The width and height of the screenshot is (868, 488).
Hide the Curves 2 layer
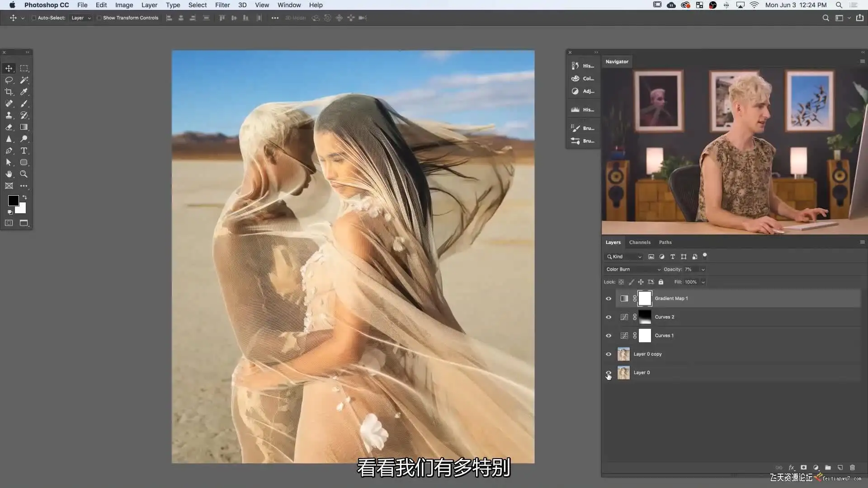609,317
